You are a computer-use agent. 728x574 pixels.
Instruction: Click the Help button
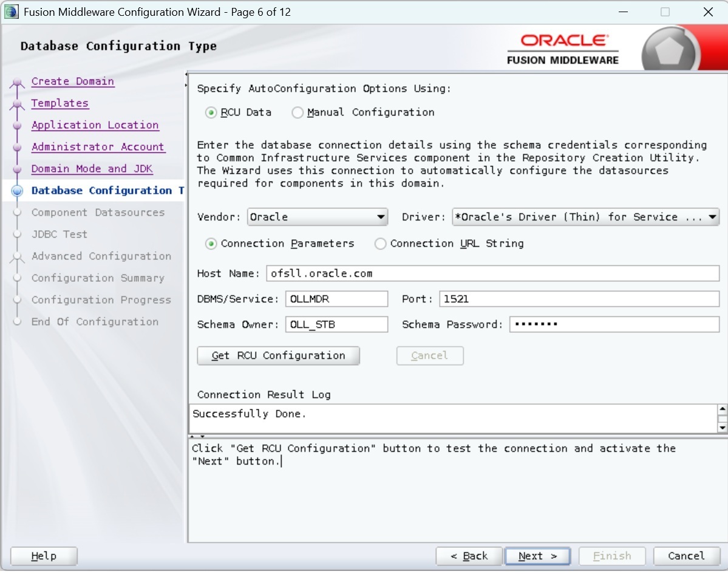pos(44,556)
